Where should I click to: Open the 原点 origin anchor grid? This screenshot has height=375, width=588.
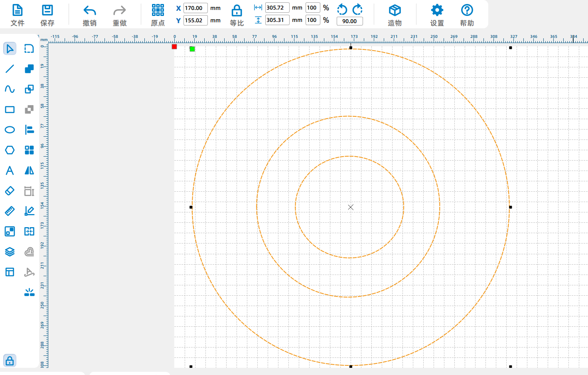158,15
